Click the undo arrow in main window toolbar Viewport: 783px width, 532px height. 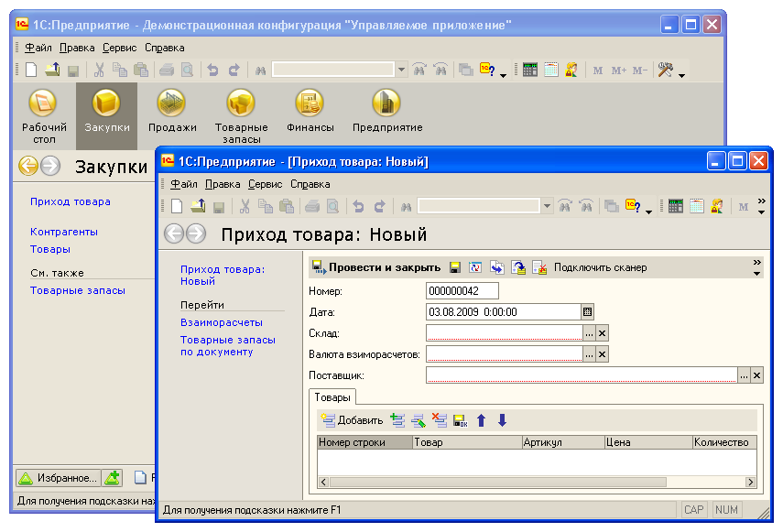coord(212,70)
